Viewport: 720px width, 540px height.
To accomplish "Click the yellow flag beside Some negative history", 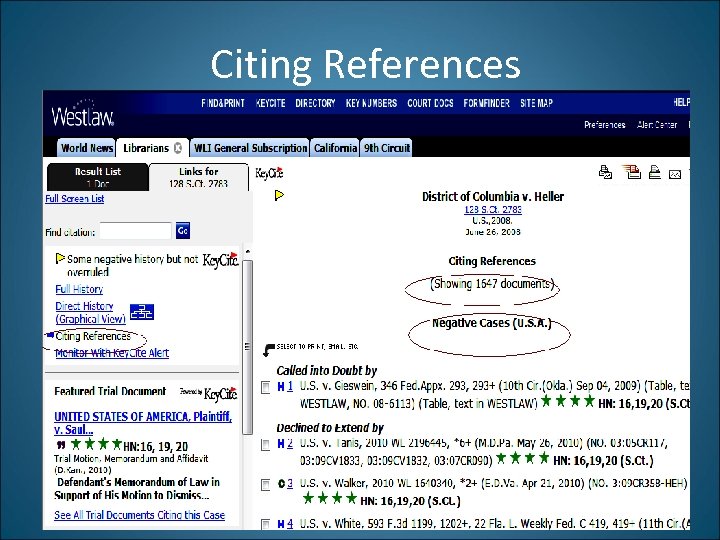I will click(60, 259).
